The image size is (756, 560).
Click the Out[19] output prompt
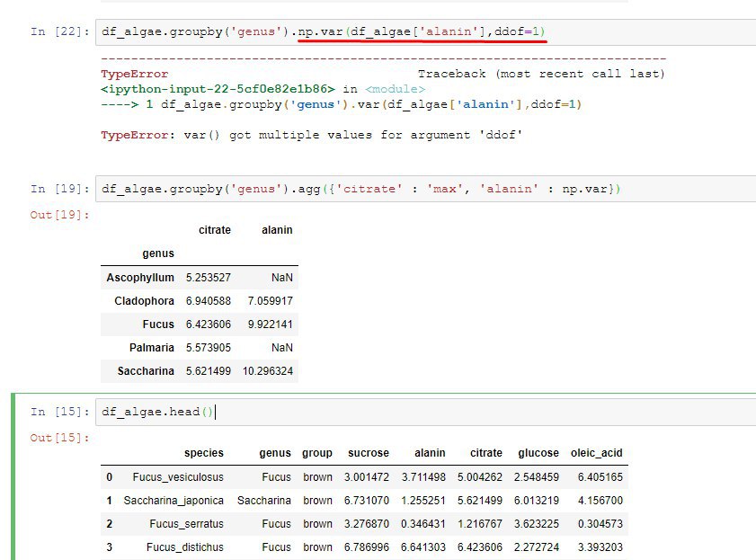tap(60, 215)
